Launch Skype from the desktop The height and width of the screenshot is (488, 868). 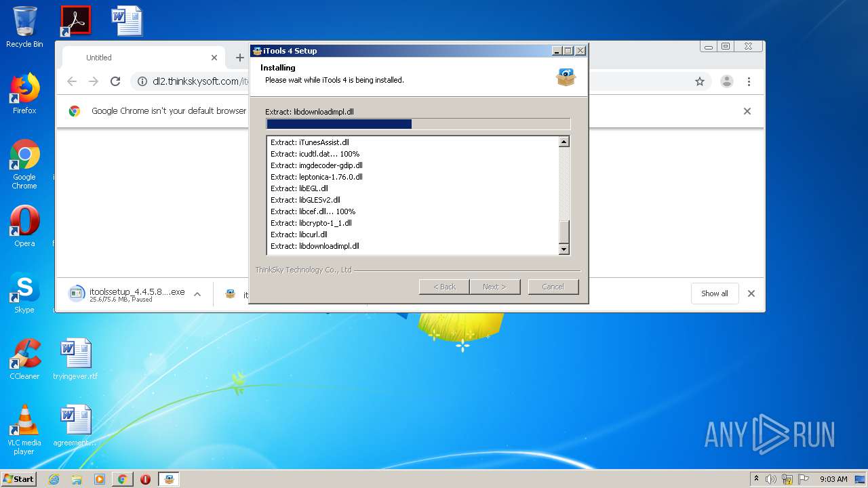coord(24,293)
